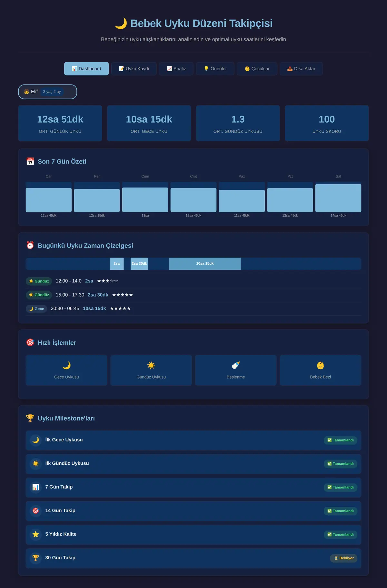Click the Cum bar in the weekly chart

(145, 200)
